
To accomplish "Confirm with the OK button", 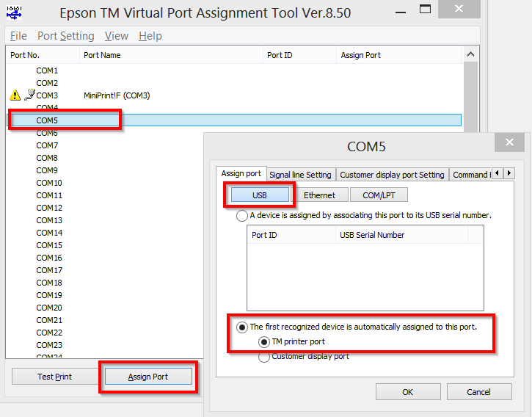I will pos(407,392).
